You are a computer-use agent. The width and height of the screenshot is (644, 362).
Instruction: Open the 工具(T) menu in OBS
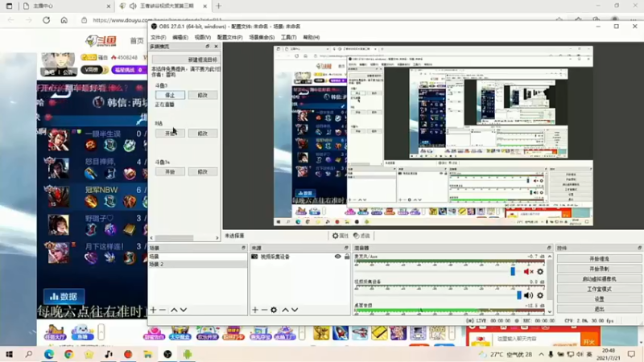[x=288, y=37]
